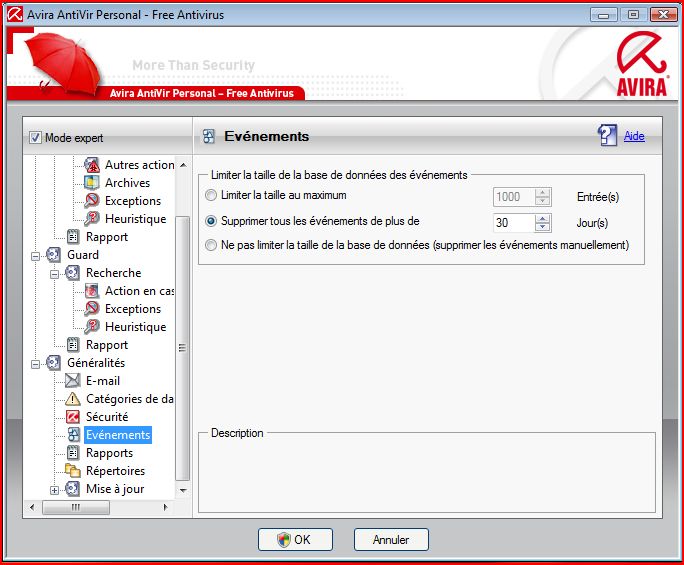The image size is (684, 565).
Task: Click the OK button
Action: pos(295,540)
